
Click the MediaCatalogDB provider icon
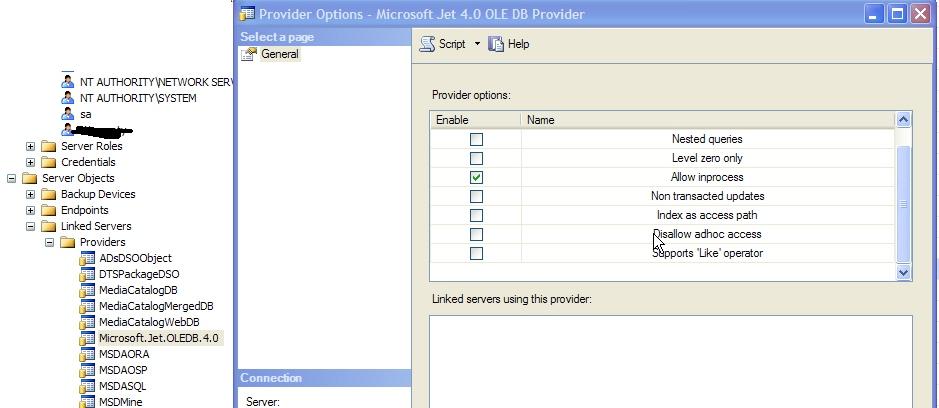87,290
